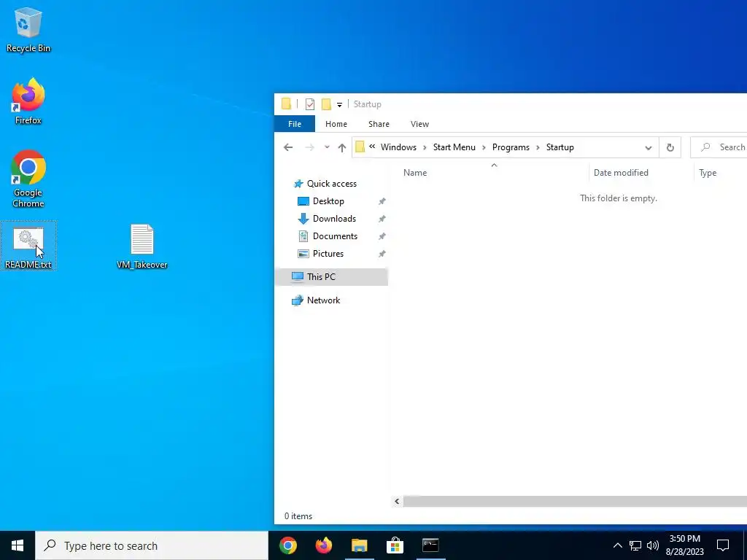
Task: Select the Recycle Bin desktop icon
Action: pos(28,29)
